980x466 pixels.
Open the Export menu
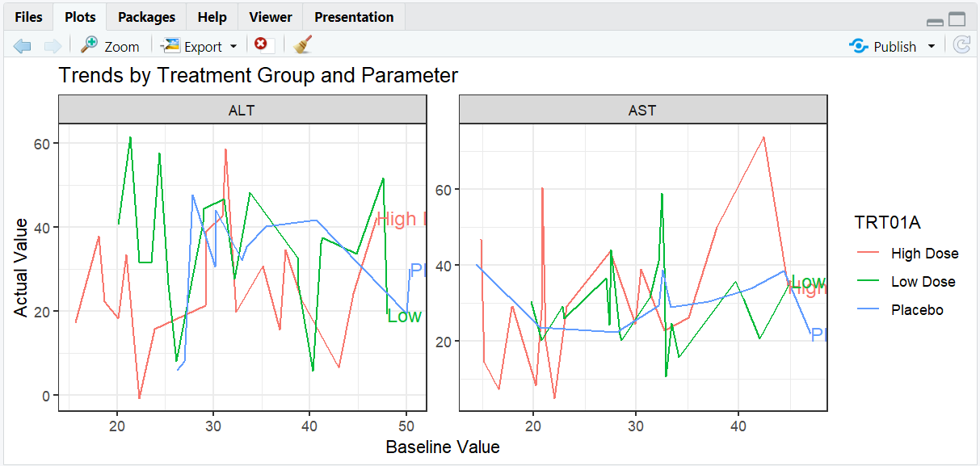[200, 46]
